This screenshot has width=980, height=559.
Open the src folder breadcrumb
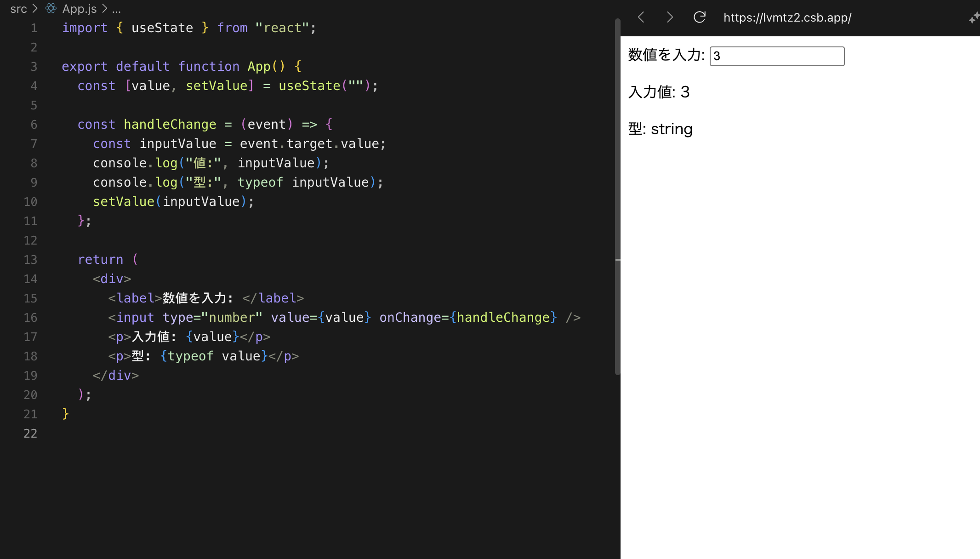(18, 9)
